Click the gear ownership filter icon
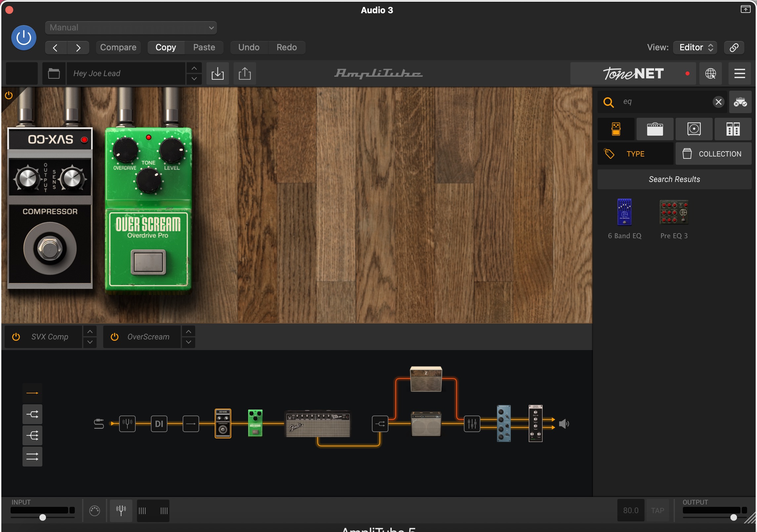The height and width of the screenshot is (532, 757). coord(740,102)
